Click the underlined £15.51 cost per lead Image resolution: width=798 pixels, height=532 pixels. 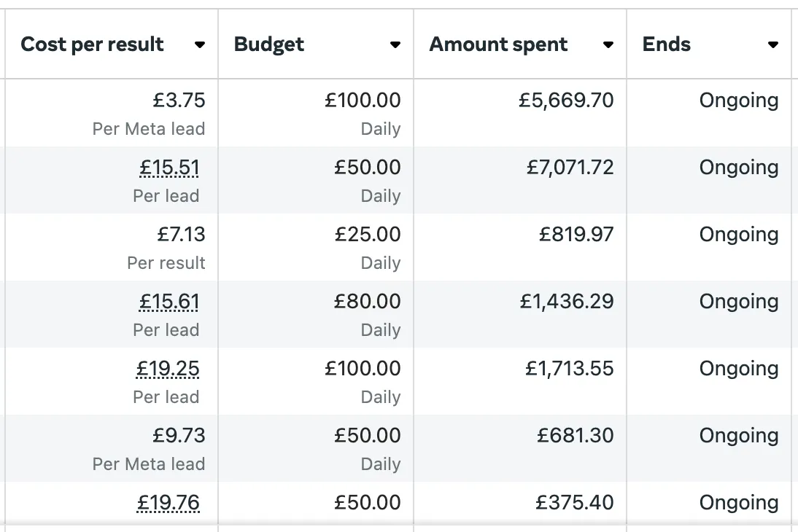pos(169,168)
